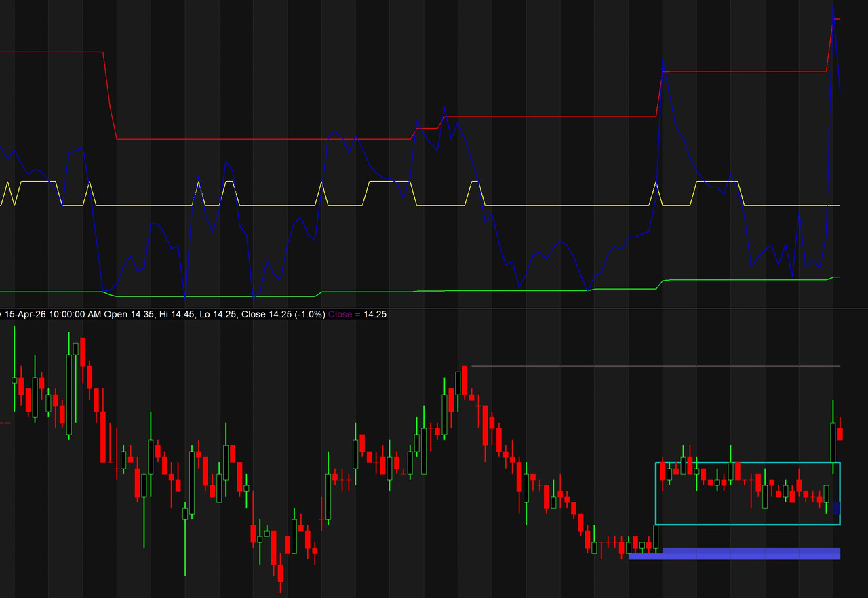Select the blue horizontal support band
Image resolution: width=868 pixels, height=598 pixels.
[734, 553]
